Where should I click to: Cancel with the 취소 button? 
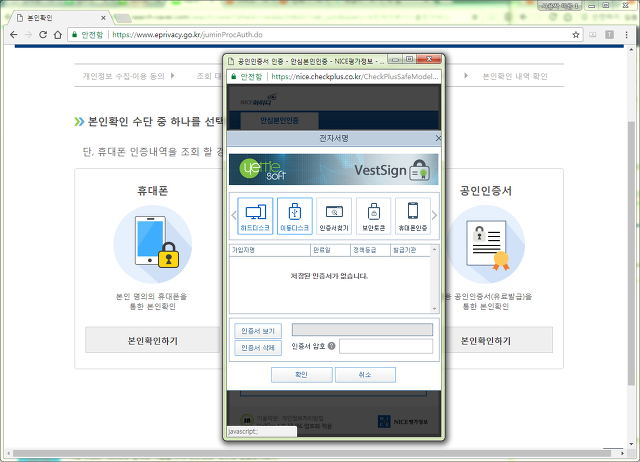(x=365, y=375)
